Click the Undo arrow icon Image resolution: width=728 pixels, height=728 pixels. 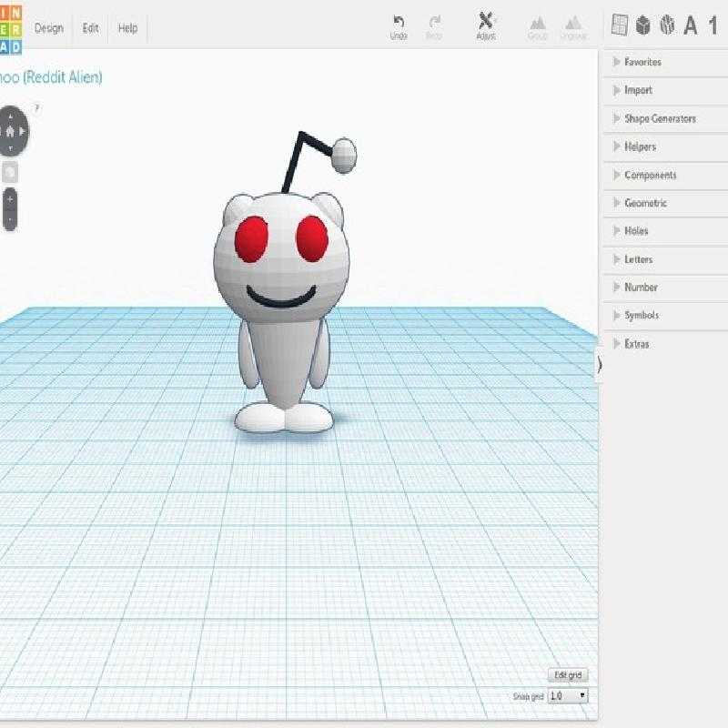point(399,22)
